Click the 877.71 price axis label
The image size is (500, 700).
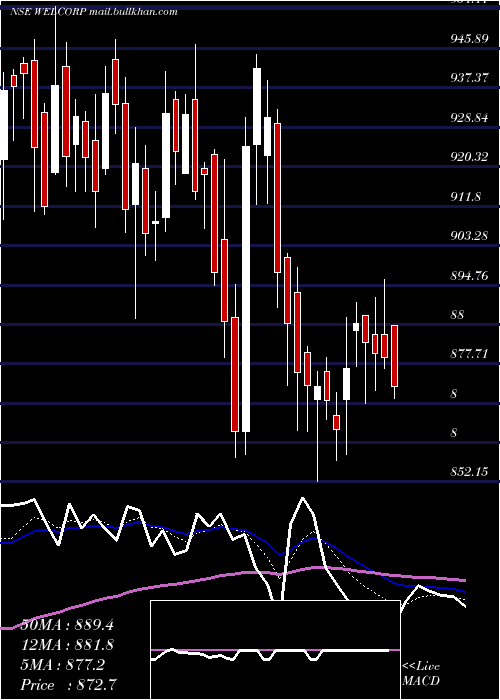point(468,354)
